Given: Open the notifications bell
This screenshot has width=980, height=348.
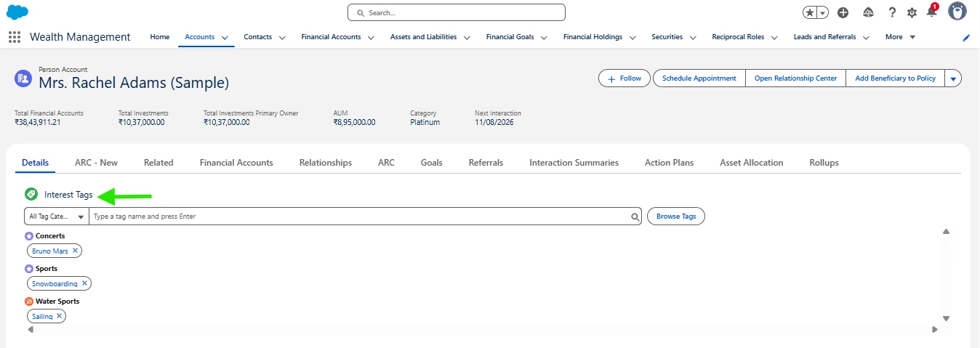Looking at the screenshot, I should [x=931, y=12].
